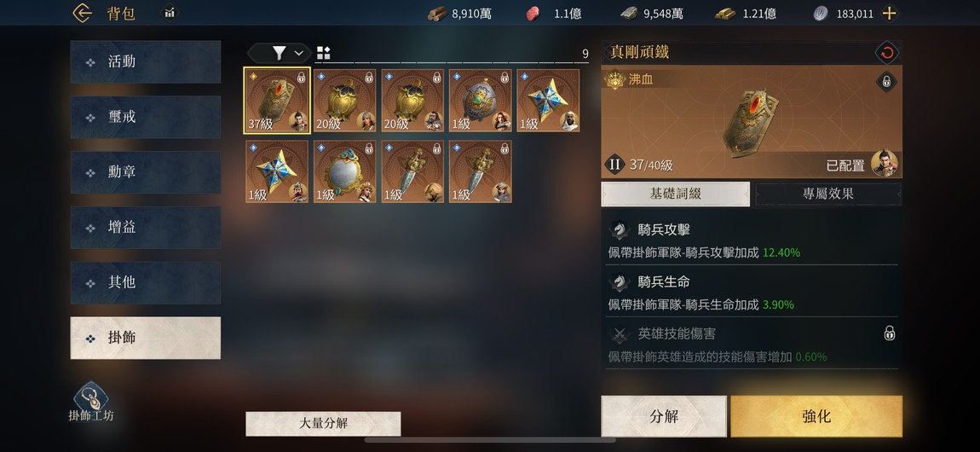Click the 大量分解 button
The height and width of the screenshot is (452, 980).
[323, 423]
